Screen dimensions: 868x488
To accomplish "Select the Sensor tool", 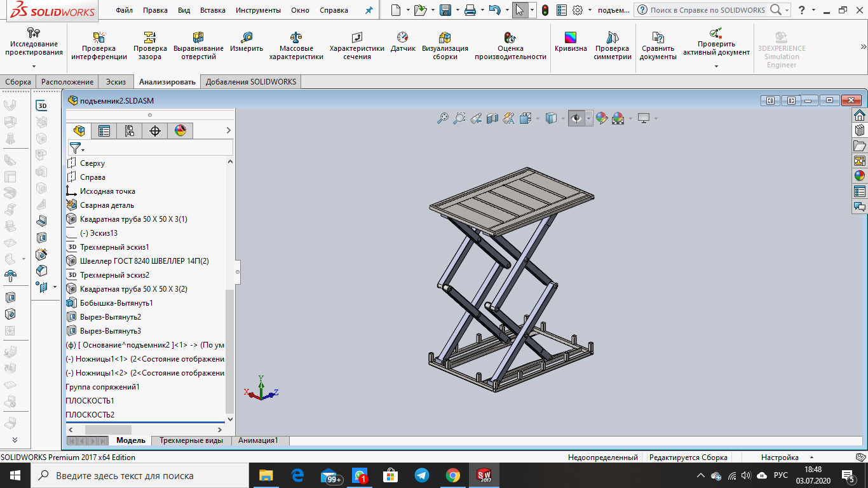I will 403,42.
